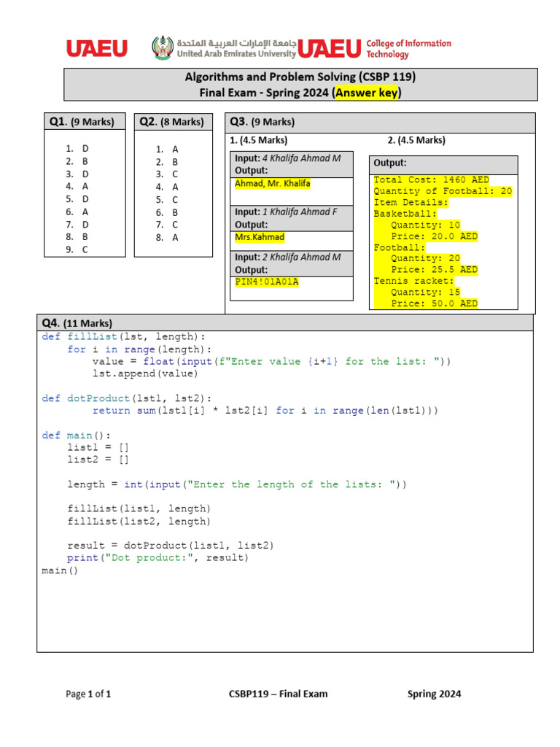This screenshot has width=560, height=747.
Task: Click Price: 20.0 AED line
Action: (435, 236)
